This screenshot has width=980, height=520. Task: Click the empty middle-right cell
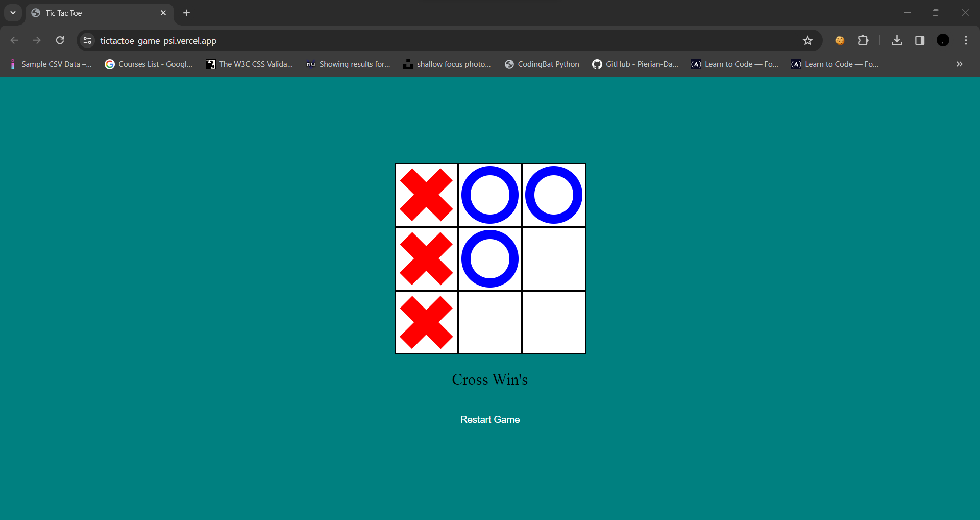point(554,258)
